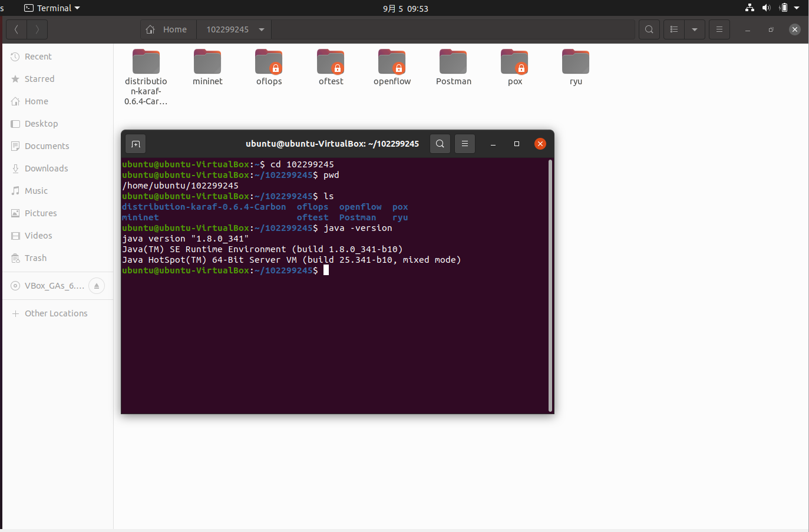
Task: Open the distribution-karaf folder in Files
Action: point(146,77)
